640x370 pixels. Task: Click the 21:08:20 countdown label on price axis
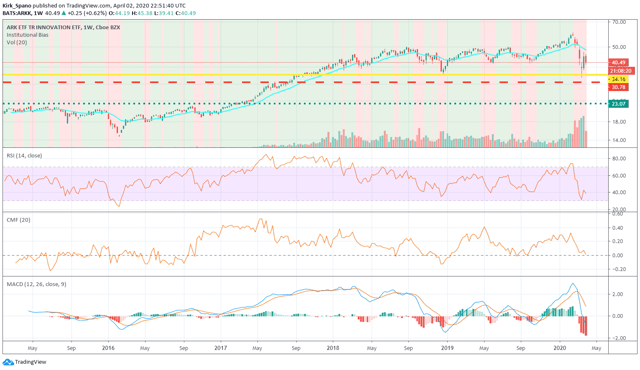click(621, 71)
